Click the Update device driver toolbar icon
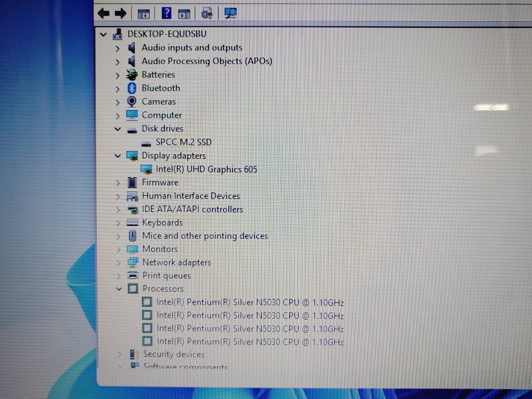Screen dimensions: 532x399 pos(207,14)
